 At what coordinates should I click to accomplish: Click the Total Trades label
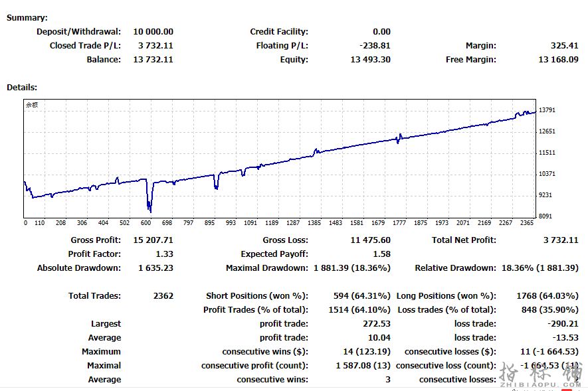pos(94,295)
